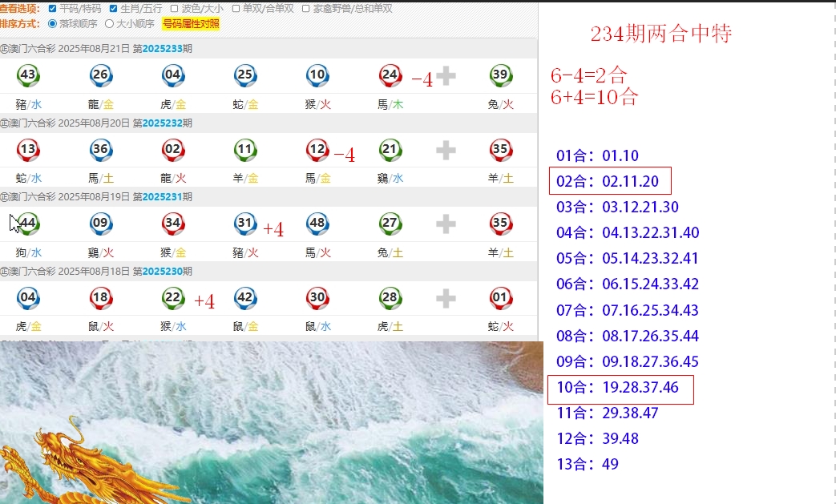Enable the 波色/大小 checkbox

[175, 9]
